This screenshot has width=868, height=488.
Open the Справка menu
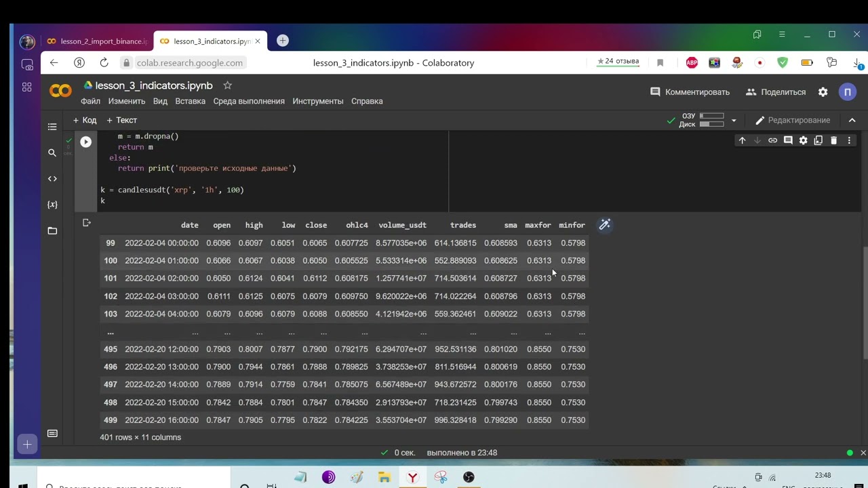pos(367,101)
